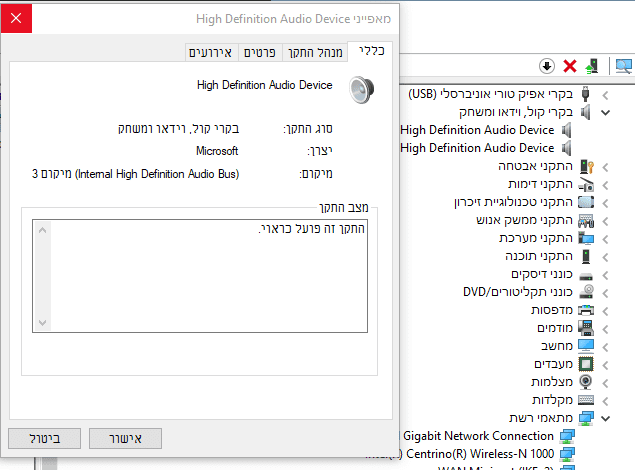The image size is (635, 470).
Task: Expand the keyboards category
Action: click(605, 401)
